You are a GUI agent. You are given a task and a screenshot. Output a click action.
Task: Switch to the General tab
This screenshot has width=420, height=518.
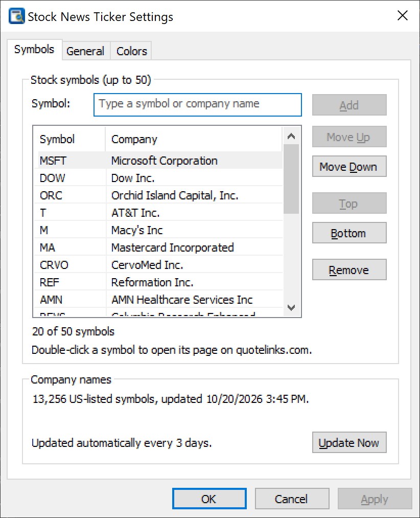(x=85, y=51)
